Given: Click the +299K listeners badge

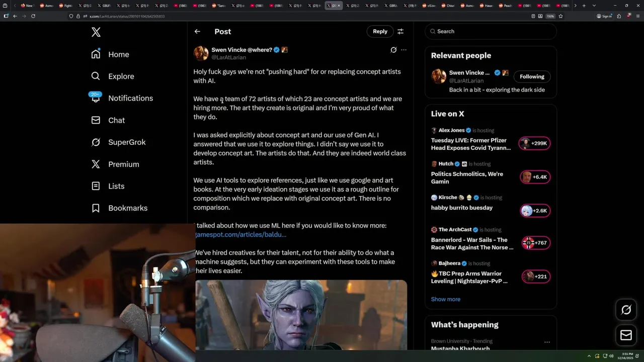Looking at the screenshot, I should coord(534,143).
